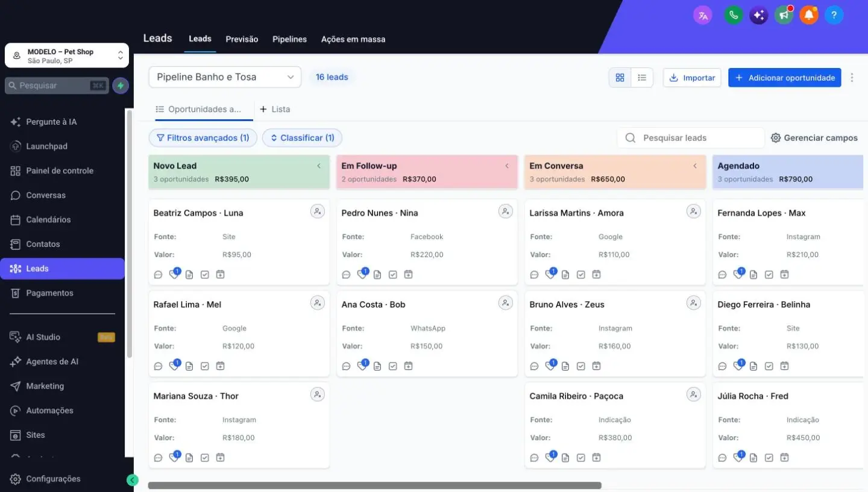868x492 pixels.
Task: Collapse the Em Conversa column
Action: (x=695, y=166)
